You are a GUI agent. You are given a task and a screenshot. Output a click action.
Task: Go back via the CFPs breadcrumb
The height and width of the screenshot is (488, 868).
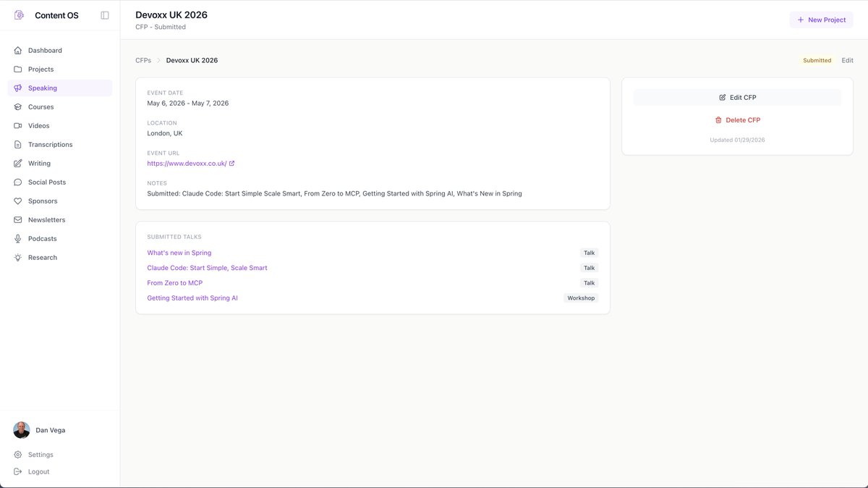click(x=143, y=61)
